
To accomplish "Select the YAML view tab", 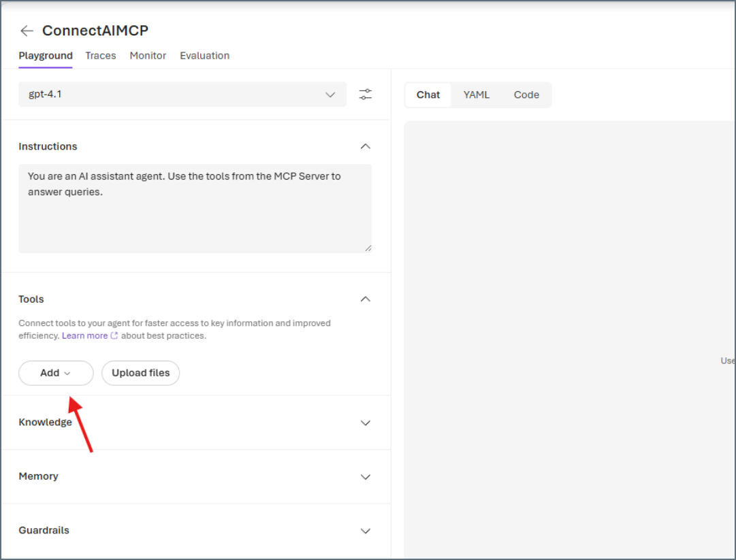I will pyautogui.click(x=476, y=95).
